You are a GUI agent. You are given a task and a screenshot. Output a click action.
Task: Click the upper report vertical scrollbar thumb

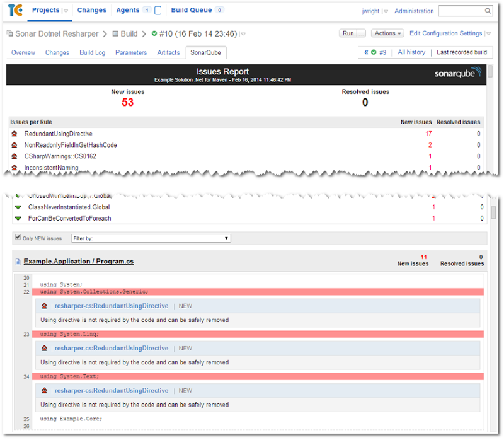pos(490,71)
